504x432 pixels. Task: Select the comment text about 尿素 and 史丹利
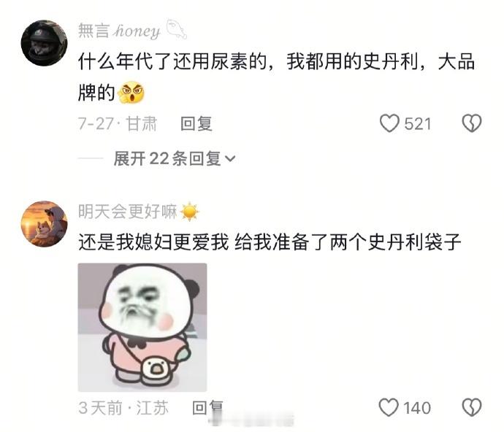coord(276,77)
